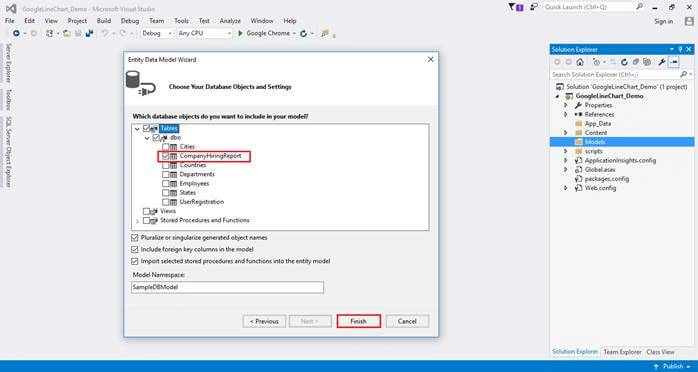The width and height of the screenshot is (698, 372).
Task: Check the Cities table checkbox
Action: click(166, 147)
